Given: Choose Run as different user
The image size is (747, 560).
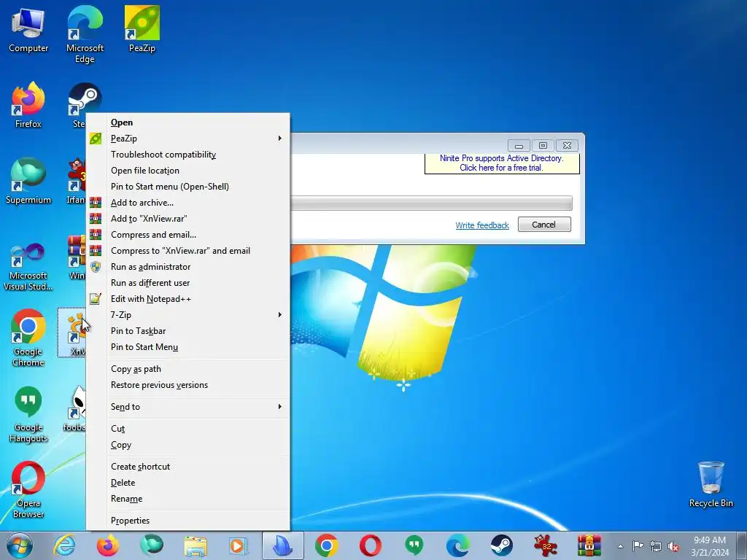Looking at the screenshot, I should tap(188, 283).
